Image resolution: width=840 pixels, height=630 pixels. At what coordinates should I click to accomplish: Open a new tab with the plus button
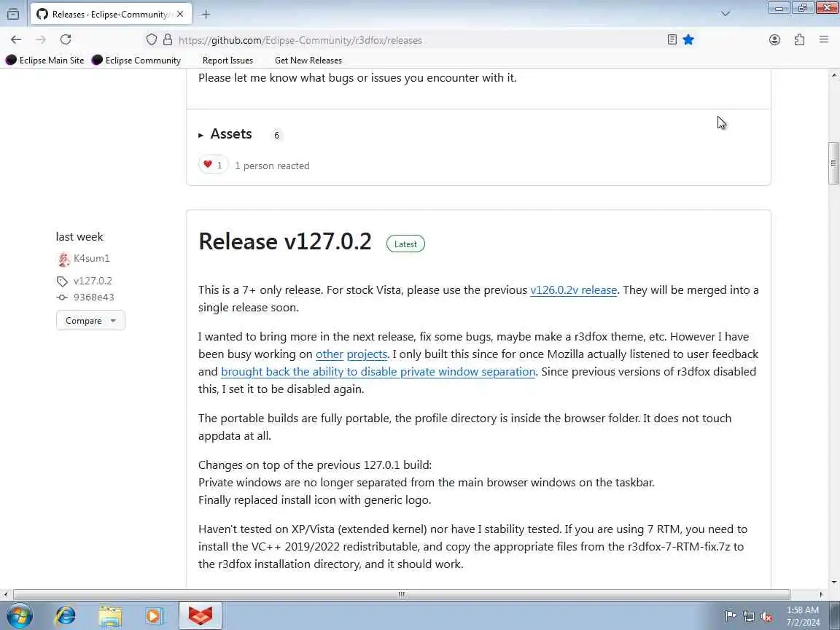(x=206, y=15)
